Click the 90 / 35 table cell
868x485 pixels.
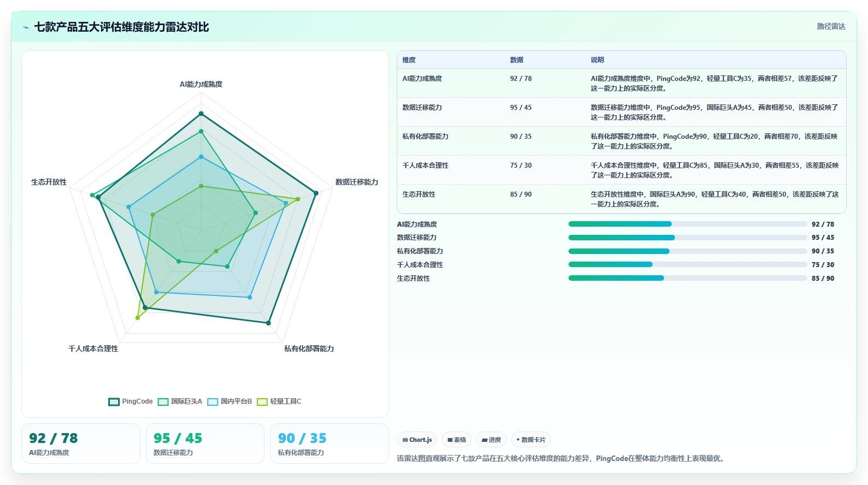coord(521,137)
